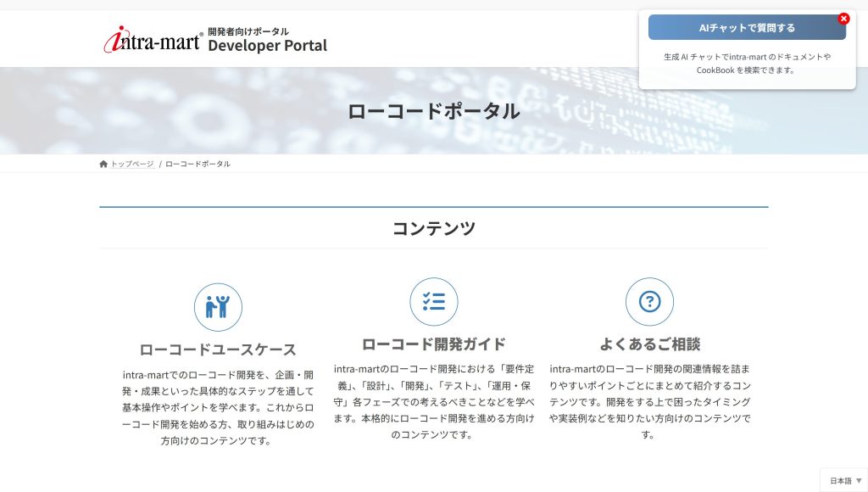Go to トップページ via breadcrumb link
868x492 pixels.
[x=132, y=164]
